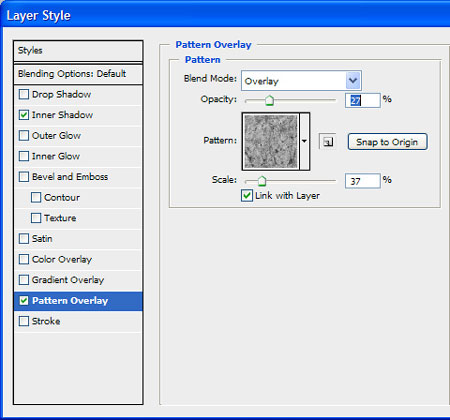Select the Stroke style row
The height and width of the screenshot is (420, 450).
point(78,322)
